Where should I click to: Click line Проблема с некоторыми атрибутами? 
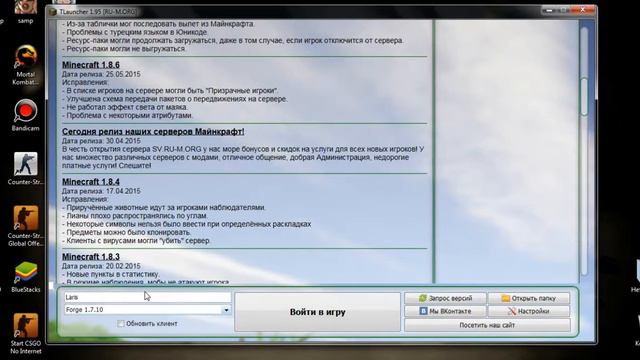127,116
